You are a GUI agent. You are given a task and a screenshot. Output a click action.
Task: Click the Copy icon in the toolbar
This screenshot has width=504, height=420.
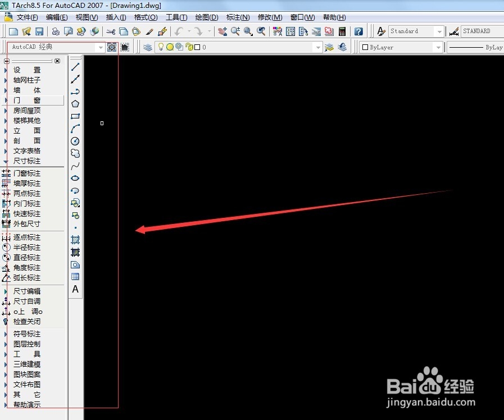[x=124, y=31]
